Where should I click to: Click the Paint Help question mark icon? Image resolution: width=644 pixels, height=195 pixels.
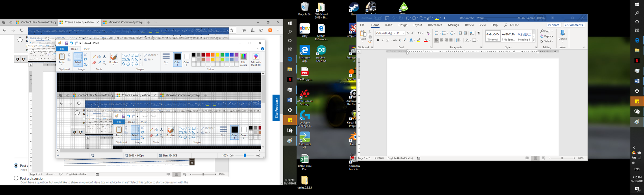pyautogui.click(x=262, y=49)
